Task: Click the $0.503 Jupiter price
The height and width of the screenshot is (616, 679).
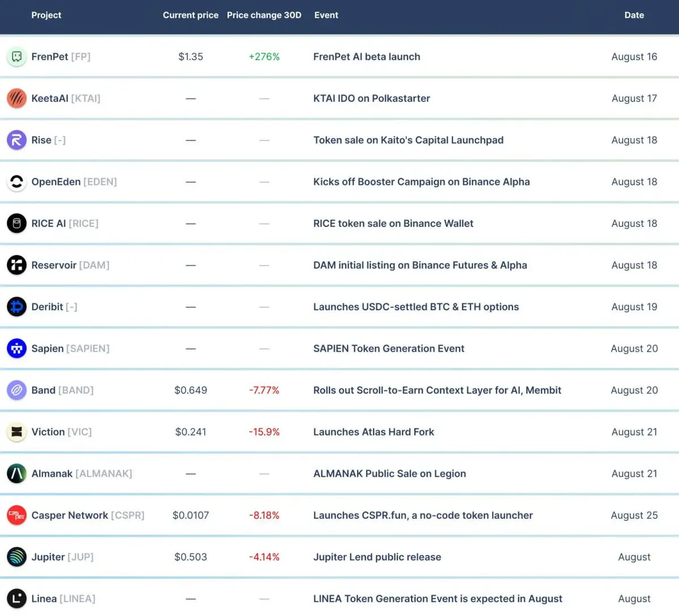Action: coord(191,557)
